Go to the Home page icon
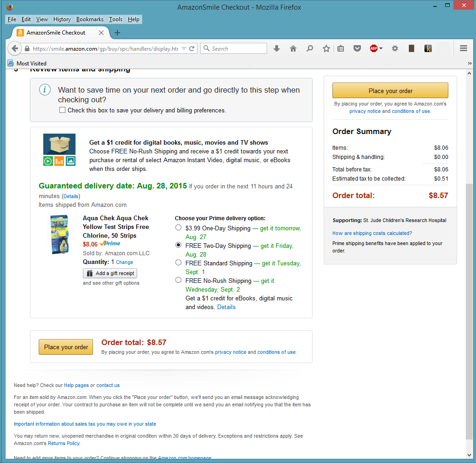 coord(293,48)
